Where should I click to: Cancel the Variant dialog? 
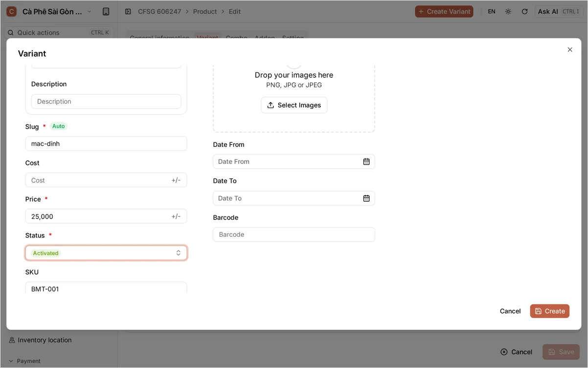click(x=510, y=311)
